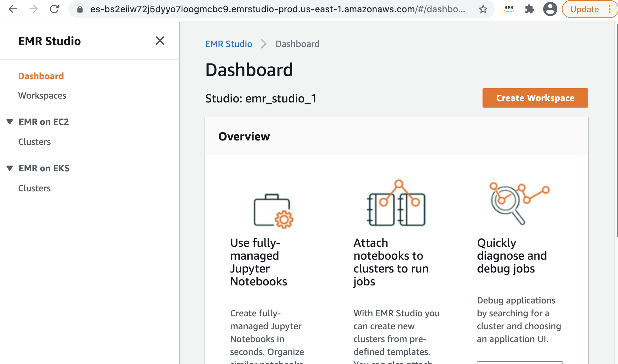The width and height of the screenshot is (618, 364).
Task: Click the 'Dashboard' breadcrumb text
Action: click(297, 44)
